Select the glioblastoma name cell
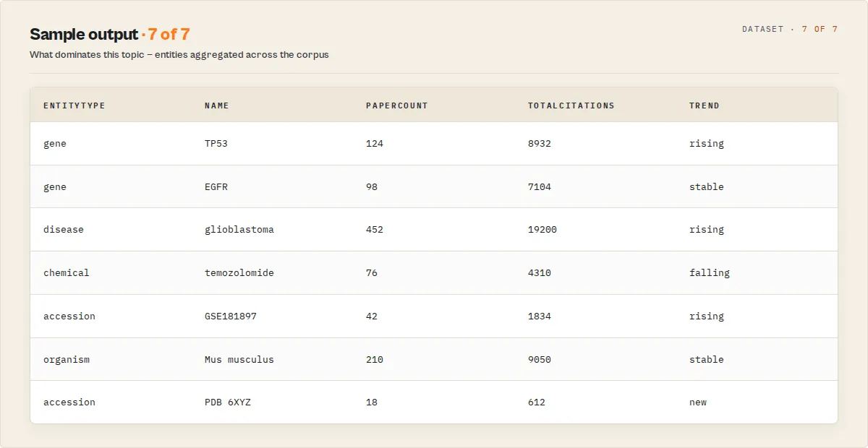 (239, 230)
